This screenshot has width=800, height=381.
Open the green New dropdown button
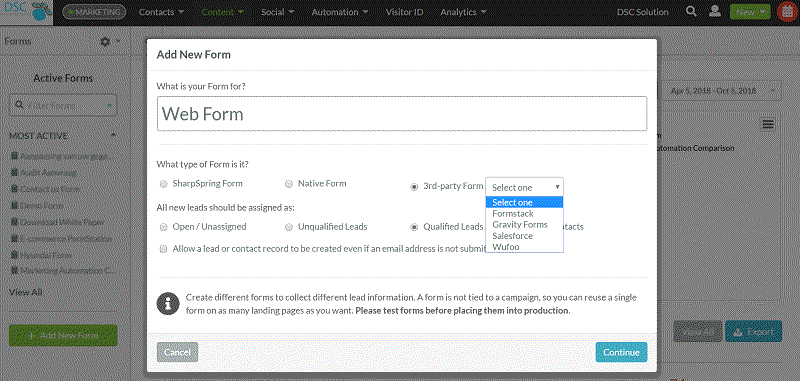pos(749,12)
